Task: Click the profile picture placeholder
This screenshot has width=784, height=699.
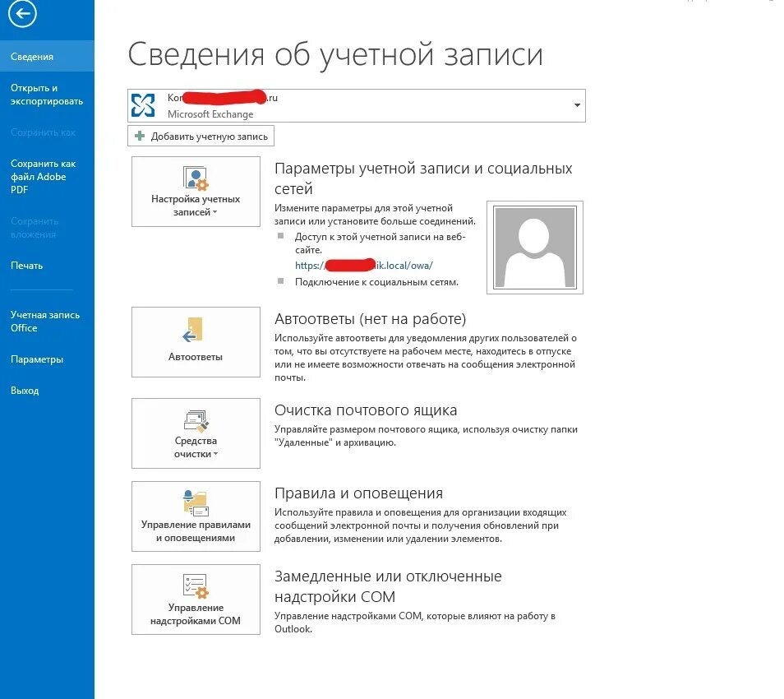Action: (x=534, y=246)
